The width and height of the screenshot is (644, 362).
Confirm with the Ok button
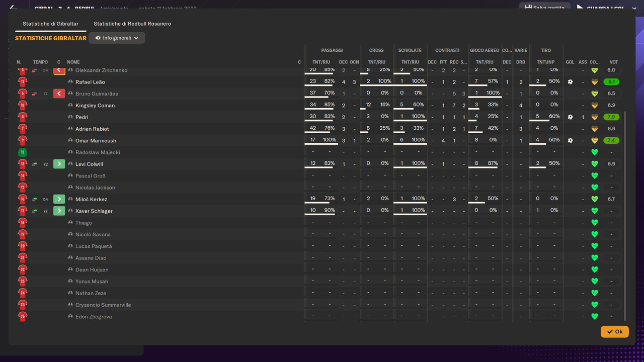pos(615,332)
